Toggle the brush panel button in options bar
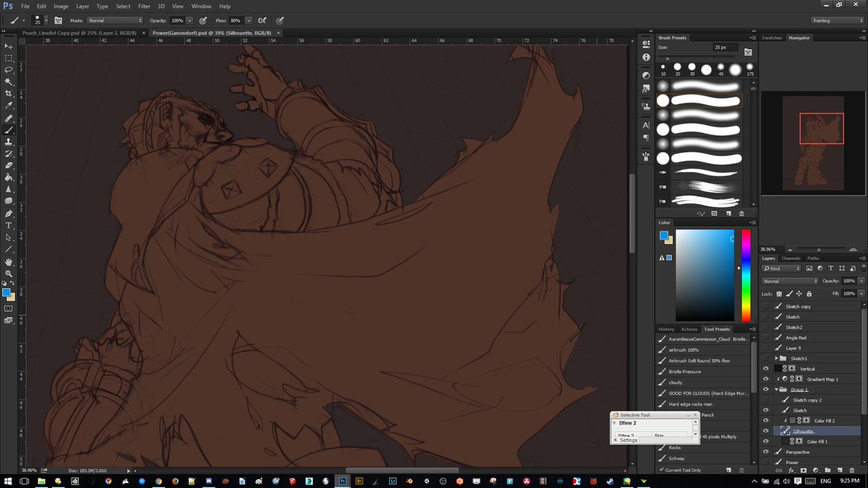868x488 pixels. (58, 20)
